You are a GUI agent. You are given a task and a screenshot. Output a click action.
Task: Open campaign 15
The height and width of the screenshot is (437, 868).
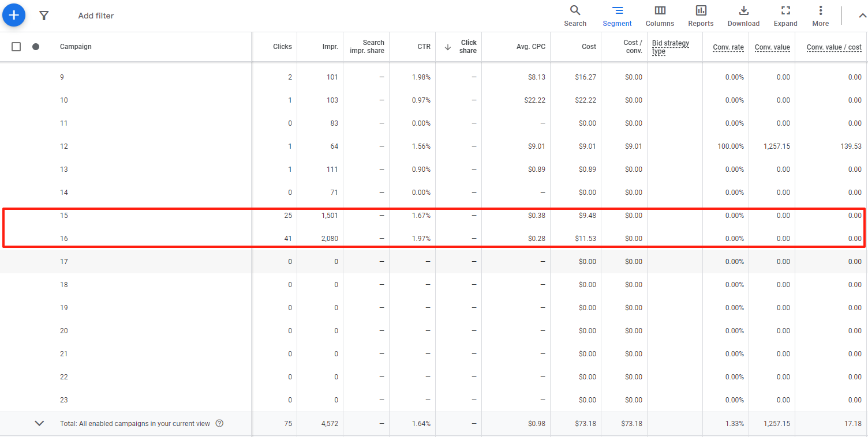coord(63,216)
